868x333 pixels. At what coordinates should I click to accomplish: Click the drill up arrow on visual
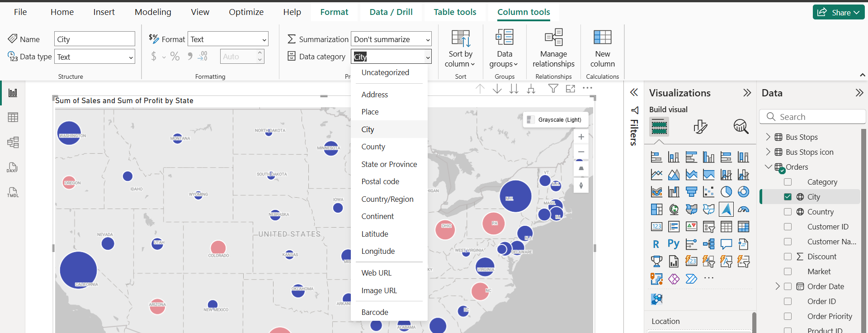pos(480,89)
